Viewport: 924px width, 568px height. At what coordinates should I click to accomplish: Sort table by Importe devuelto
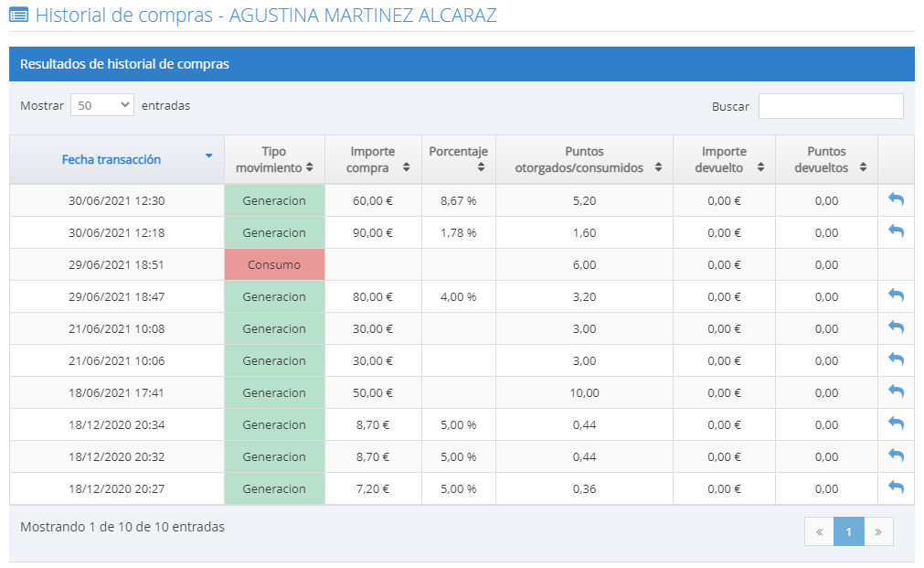[724, 159]
